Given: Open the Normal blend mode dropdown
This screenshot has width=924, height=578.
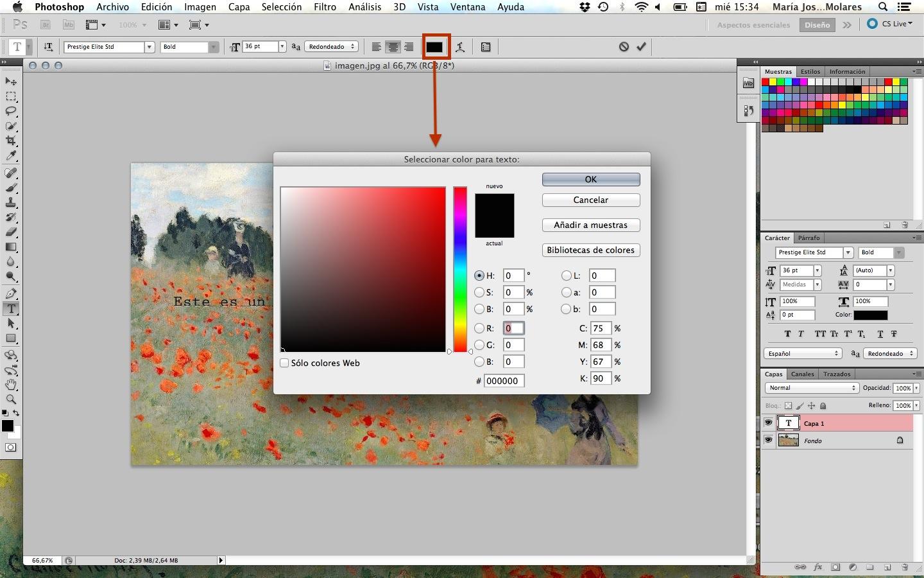Looking at the screenshot, I should [811, 388].
